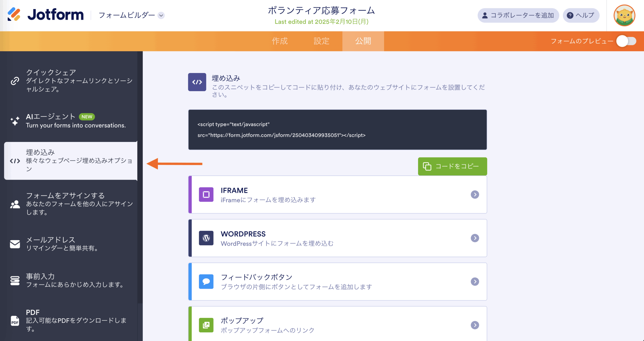Click the Jotform logo icon
This screenshot has width=644, height=341.
[x=14, y=15]
